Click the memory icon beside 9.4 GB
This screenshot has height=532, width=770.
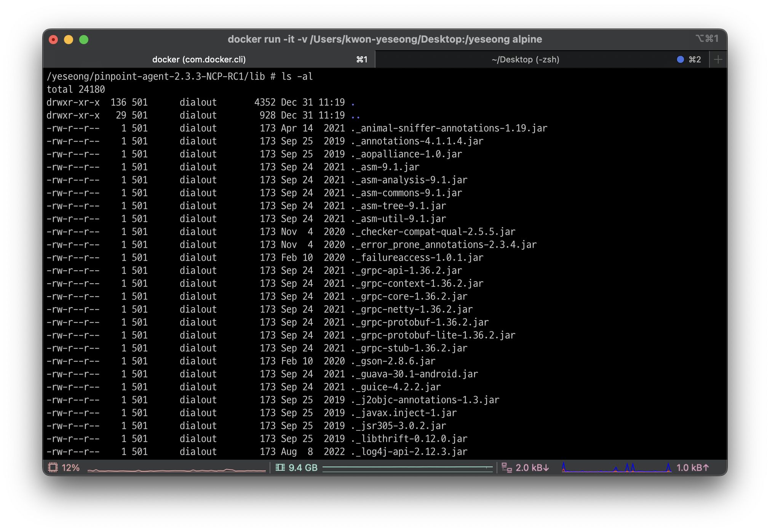pyautogui.click(x=280, y=467)
